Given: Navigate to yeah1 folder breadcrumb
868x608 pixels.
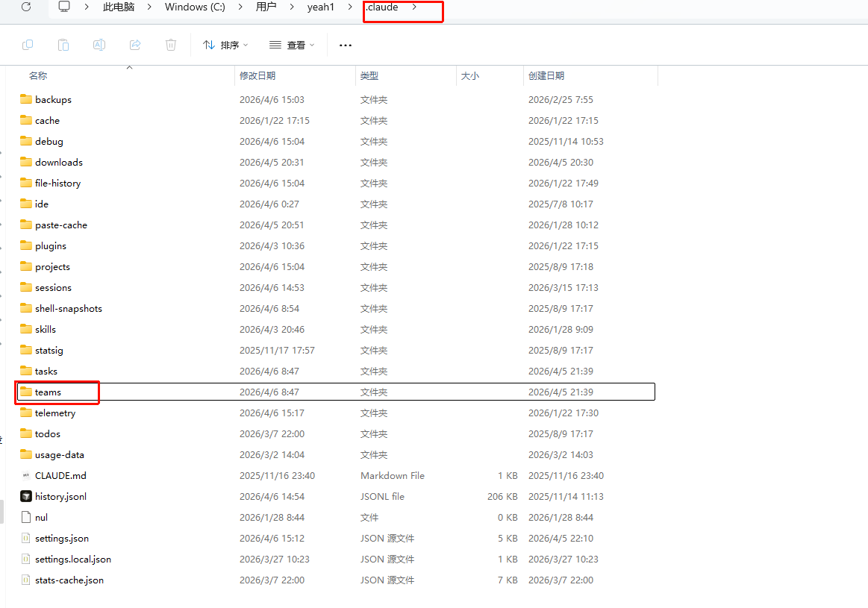Looking at the screenshot, I should click(x=321, y=7).
